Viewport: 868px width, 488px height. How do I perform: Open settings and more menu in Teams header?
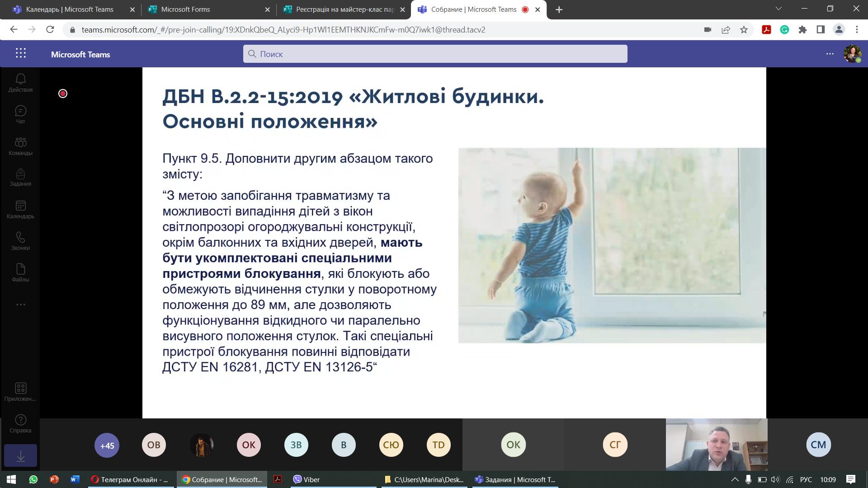tap(830, 54)
